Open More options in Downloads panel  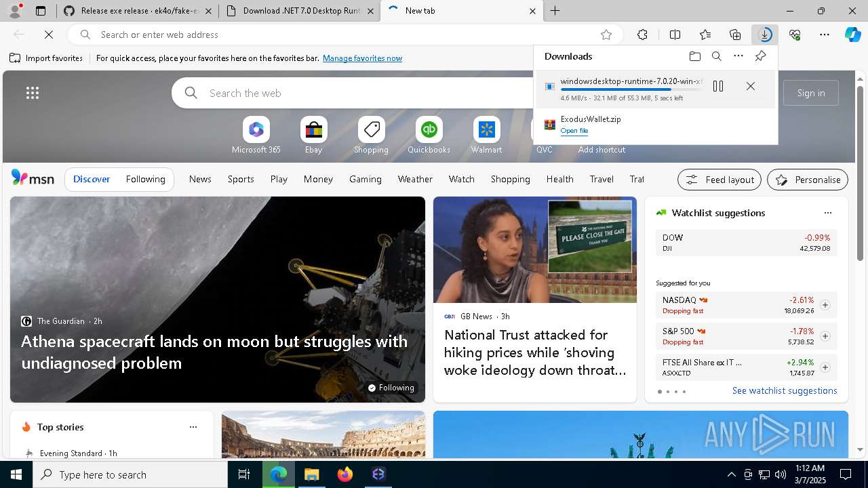point(738,56)
